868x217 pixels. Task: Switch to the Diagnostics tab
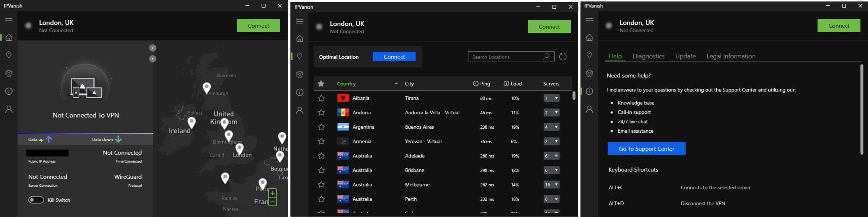pyautogui.click(x=648, y=56)
